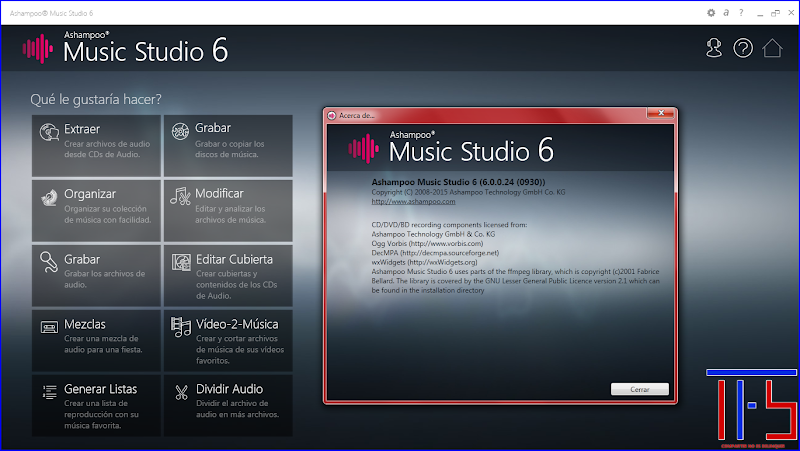Click 'CD/DVD/BD recording components licensed from:' text
The width and height of the screenshot is (800, 451).
point(449,224)
